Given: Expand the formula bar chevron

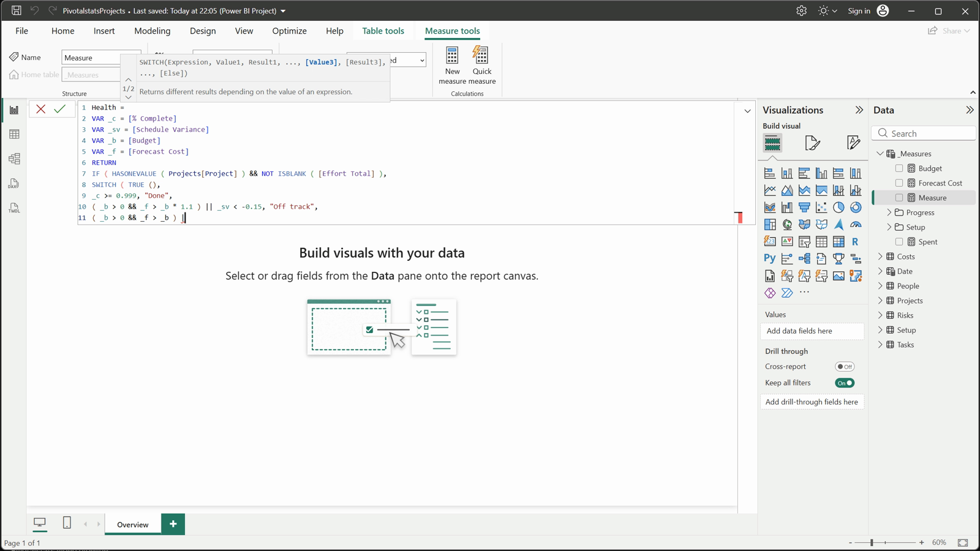Looking at the screenshot, I should tap(747, 111).
